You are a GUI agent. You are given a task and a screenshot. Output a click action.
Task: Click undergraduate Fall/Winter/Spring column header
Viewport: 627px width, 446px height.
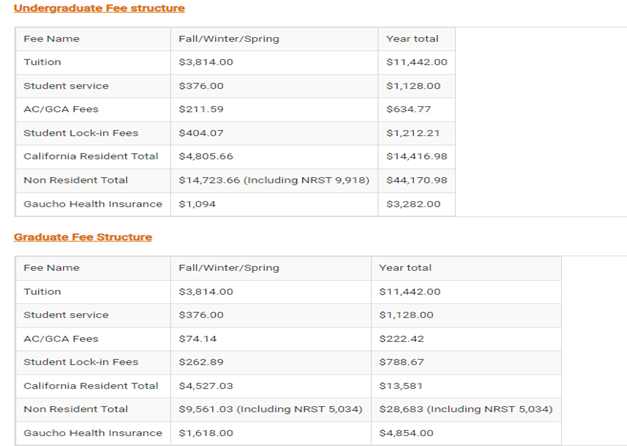coord(274,39)
